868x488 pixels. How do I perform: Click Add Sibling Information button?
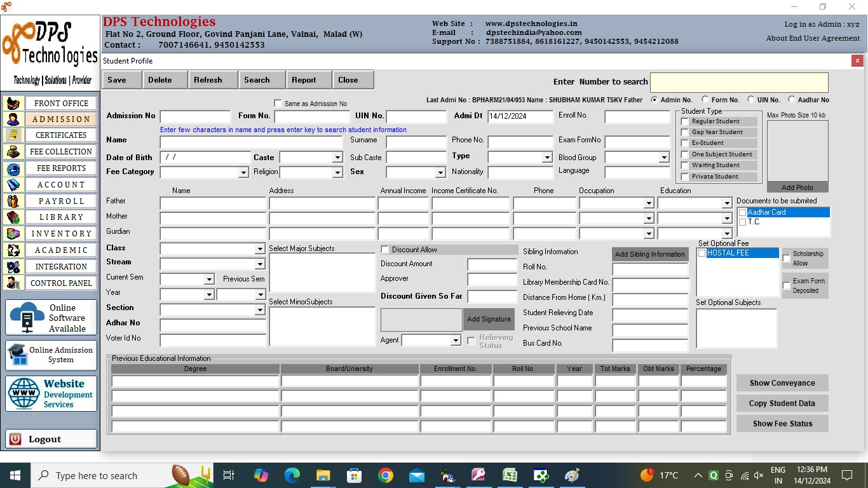click(x=650, y=254)
